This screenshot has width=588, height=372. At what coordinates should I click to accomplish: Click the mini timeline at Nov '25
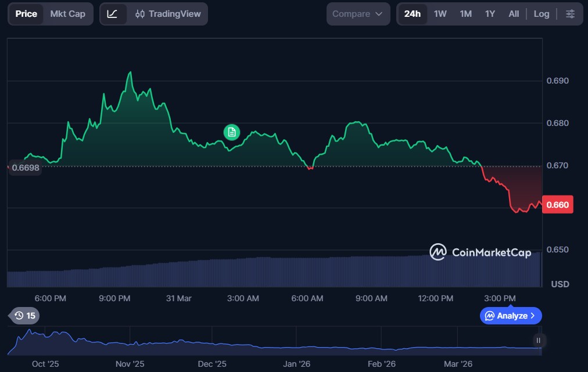point(130,341)
